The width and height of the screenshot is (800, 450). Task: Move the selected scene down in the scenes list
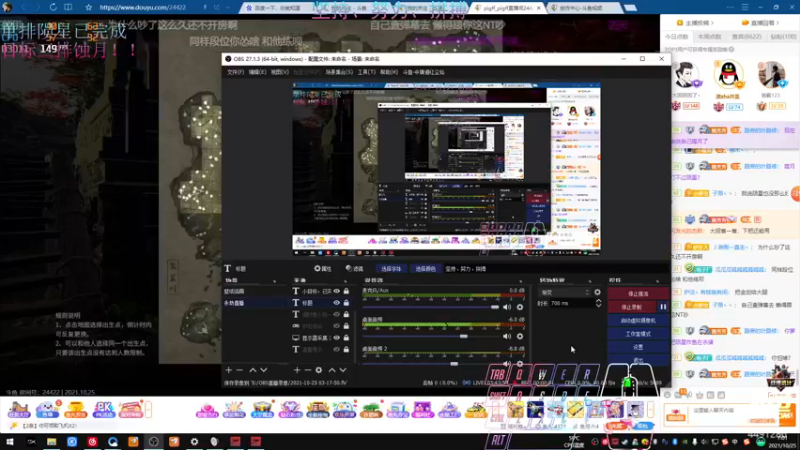264,370
